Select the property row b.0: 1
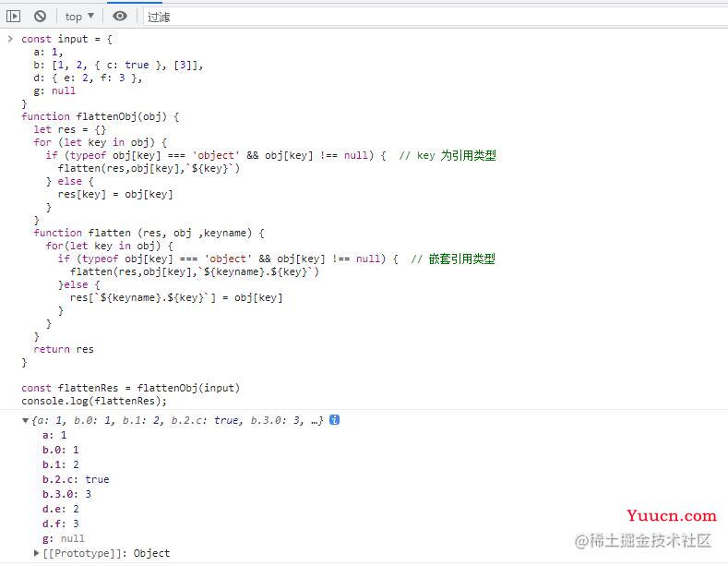 60,450
